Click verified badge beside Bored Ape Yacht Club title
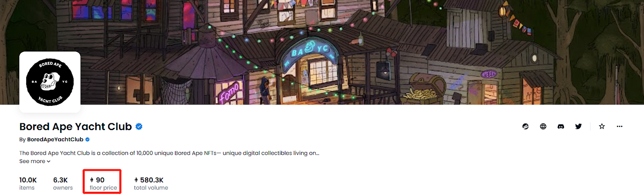The width and height of the screenshot is (644, 196). (x=139, y=127)
